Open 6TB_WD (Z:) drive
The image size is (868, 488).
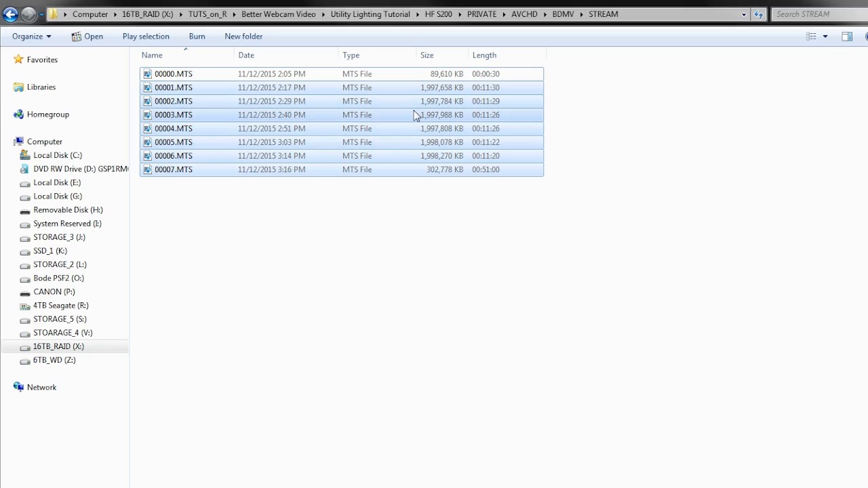(x=54, y=360)
